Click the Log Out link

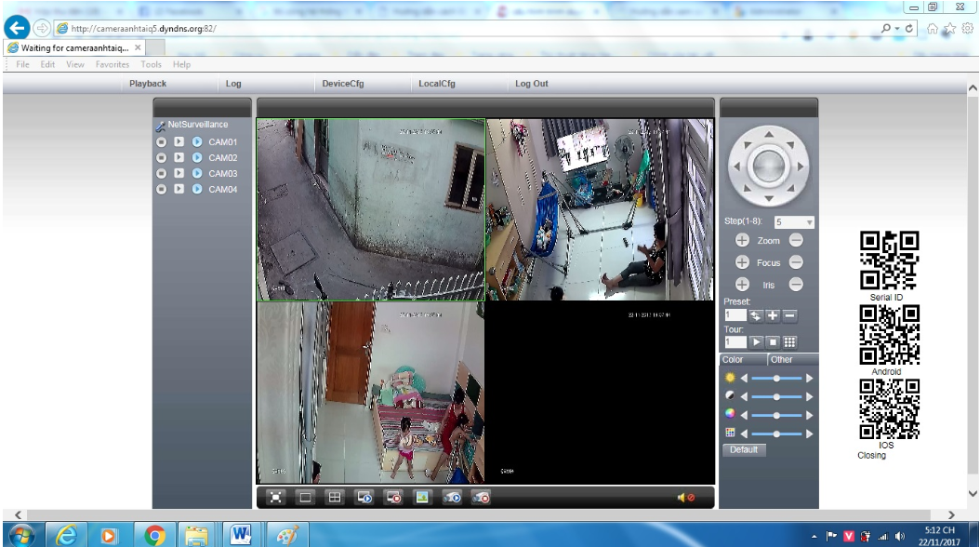(x=532, y=84)
